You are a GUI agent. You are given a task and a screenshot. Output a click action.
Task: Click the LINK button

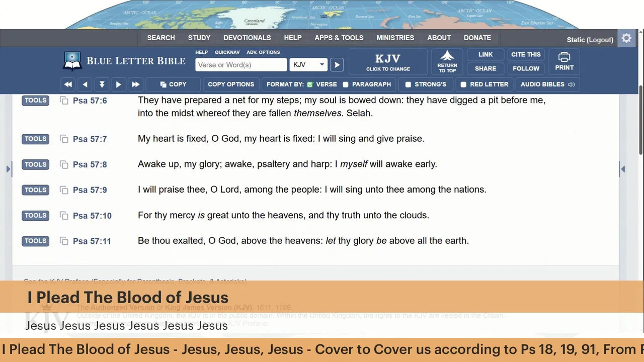click(486, 55)
